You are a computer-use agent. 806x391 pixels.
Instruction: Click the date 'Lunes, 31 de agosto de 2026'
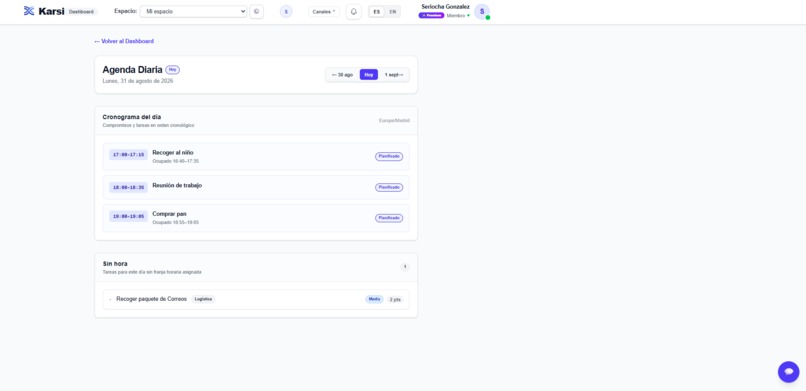pyautogui.click(x=138, y=81)
